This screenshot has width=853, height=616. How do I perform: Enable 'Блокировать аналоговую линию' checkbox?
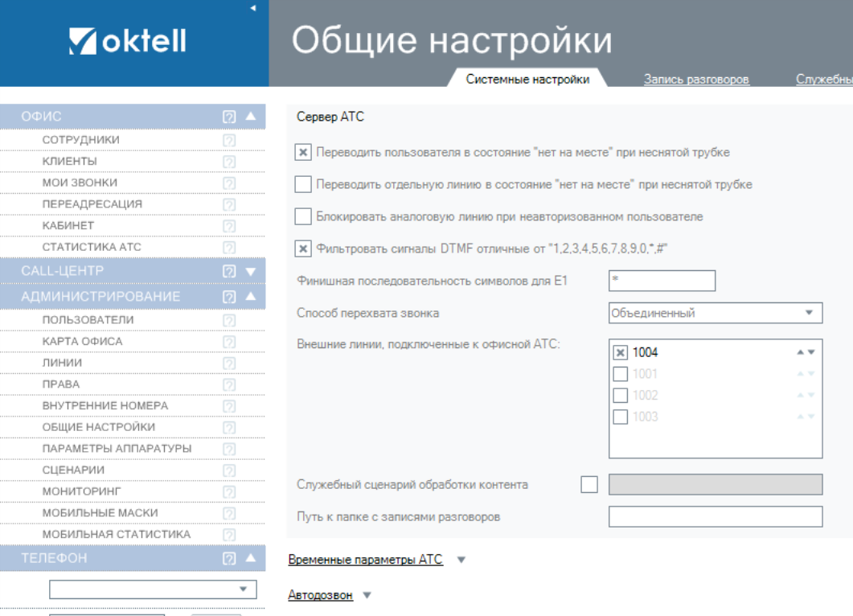pos(303,216)
